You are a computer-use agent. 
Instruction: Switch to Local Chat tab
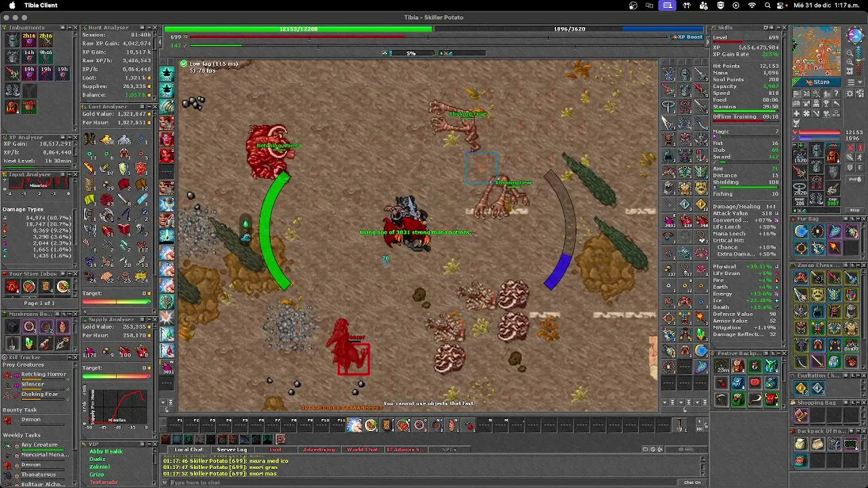[189, 449]
